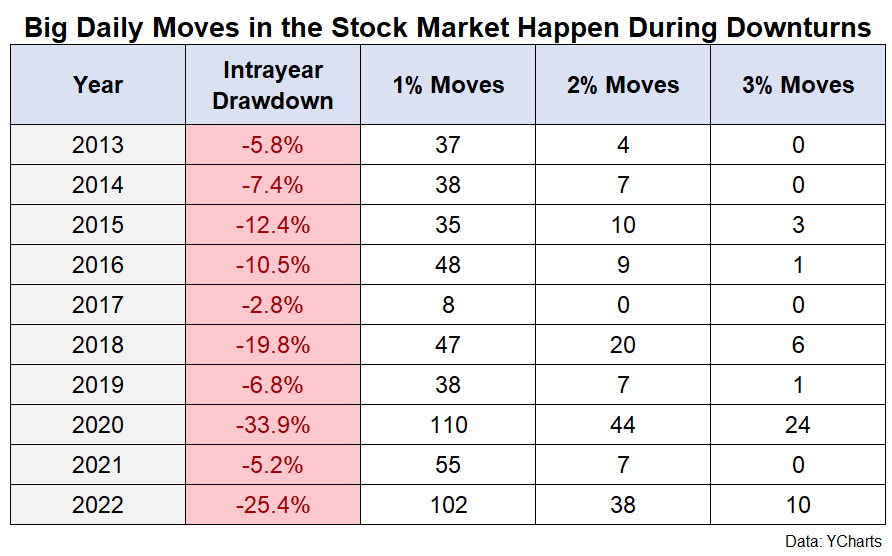Screen dimensions: 892x556
Task: Click the -19.8% drawdown cell
Action: (x=273, y=345)
